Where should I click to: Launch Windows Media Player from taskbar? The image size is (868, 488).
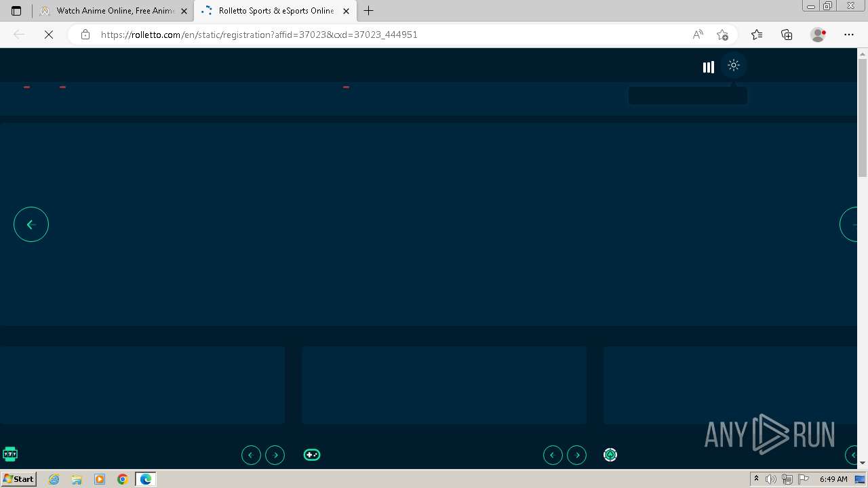(x=100, y=479)
